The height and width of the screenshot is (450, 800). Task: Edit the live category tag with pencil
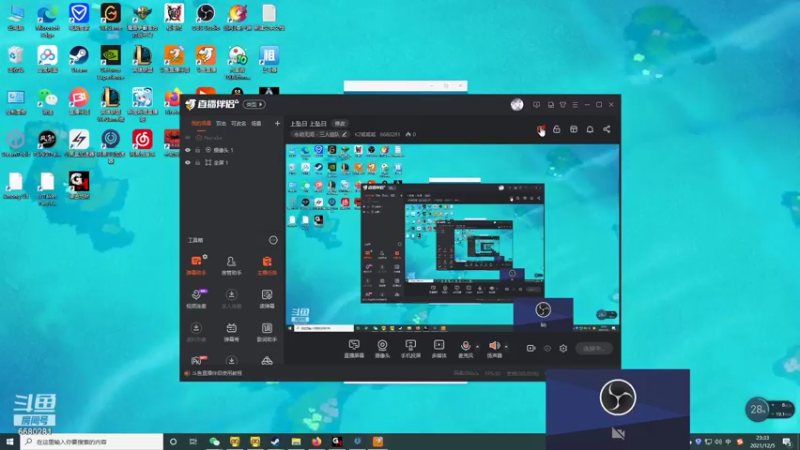pyautogui.click(x=344, y=135)
